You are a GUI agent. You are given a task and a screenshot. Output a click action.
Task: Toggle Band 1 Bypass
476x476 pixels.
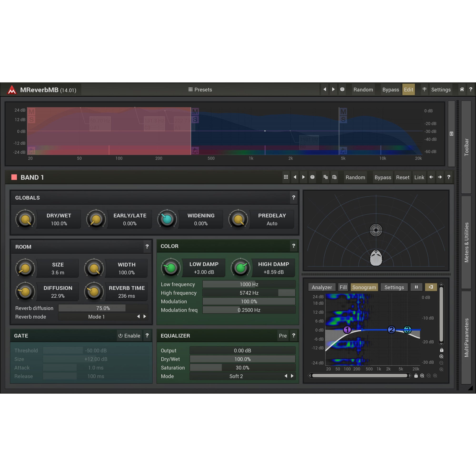(x=383, y=177)
